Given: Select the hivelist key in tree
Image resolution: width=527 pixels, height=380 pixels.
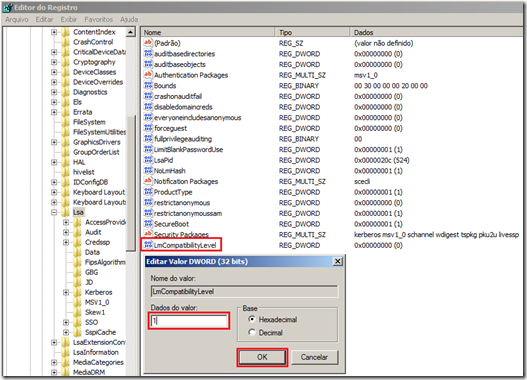Looking at the screenshot, I should pyautogui.click(x=84, y=172).
